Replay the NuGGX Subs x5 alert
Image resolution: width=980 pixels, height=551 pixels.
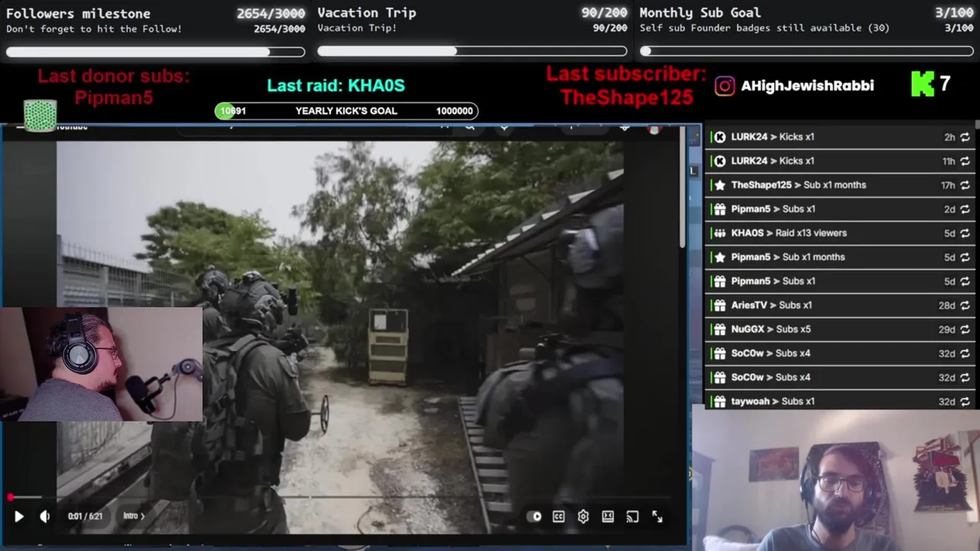(965, 329)
